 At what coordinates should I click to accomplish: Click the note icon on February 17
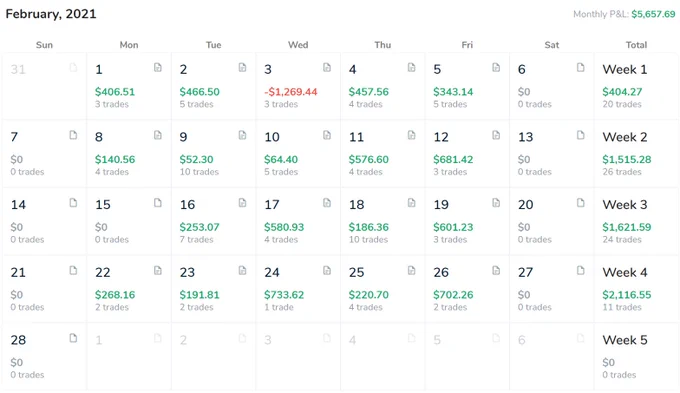pos(327,203)
